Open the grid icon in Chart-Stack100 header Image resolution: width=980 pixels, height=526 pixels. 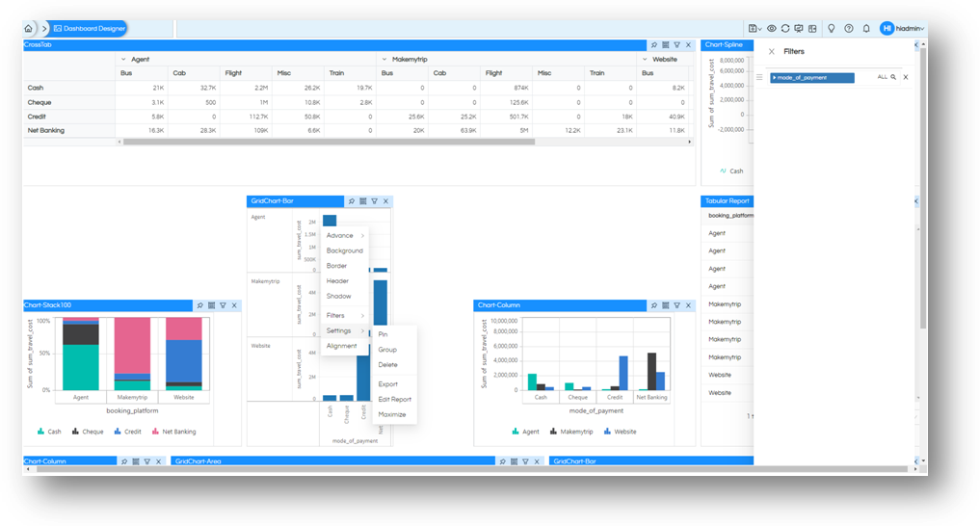(212, 305)
